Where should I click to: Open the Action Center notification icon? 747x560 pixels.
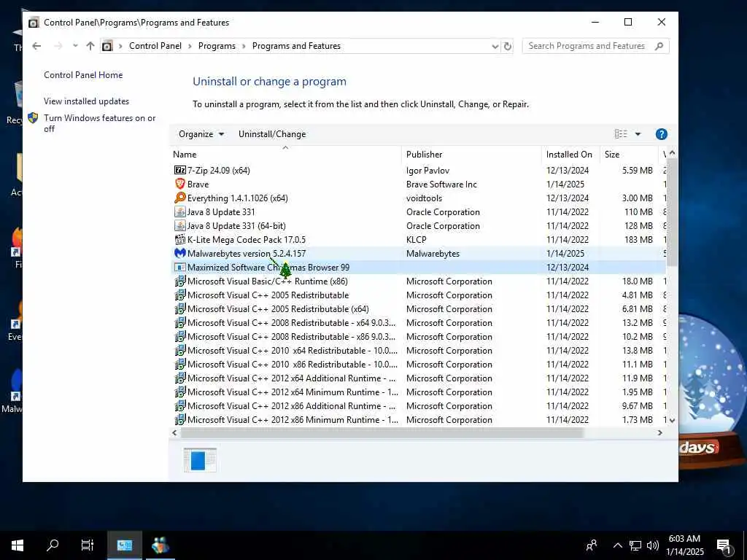click(x=724, y=546)
